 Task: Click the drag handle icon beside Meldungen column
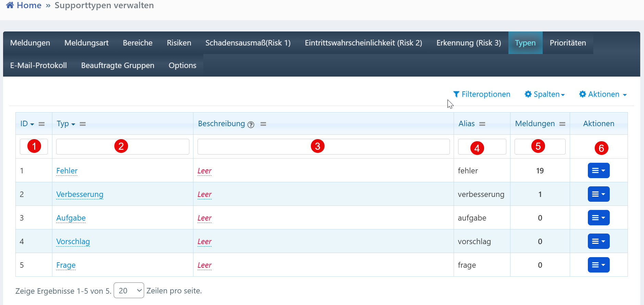(562, 124)
